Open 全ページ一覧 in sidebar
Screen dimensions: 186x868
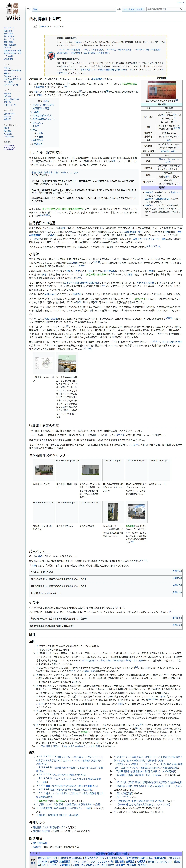click(9, 39)
